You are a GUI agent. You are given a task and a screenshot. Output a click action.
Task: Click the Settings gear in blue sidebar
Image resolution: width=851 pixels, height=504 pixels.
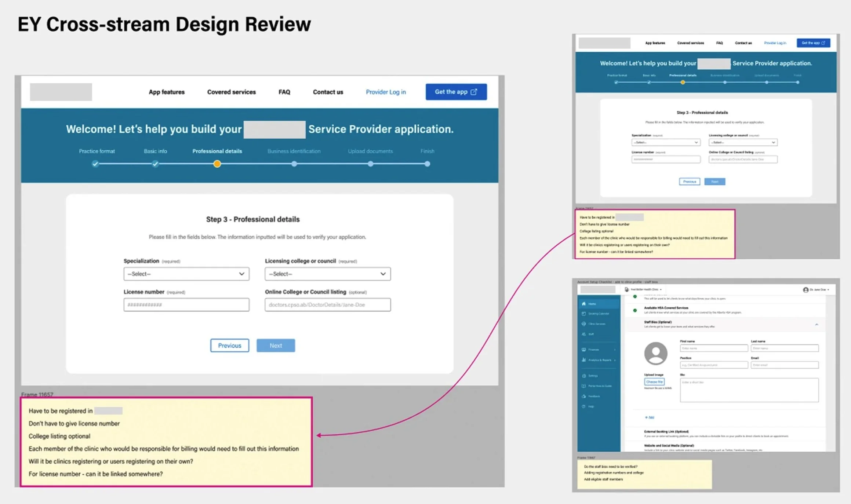[584, 376]
